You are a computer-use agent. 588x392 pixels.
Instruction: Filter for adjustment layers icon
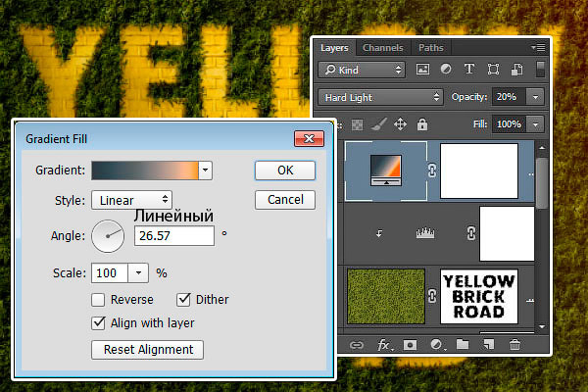tap(446, 70)
